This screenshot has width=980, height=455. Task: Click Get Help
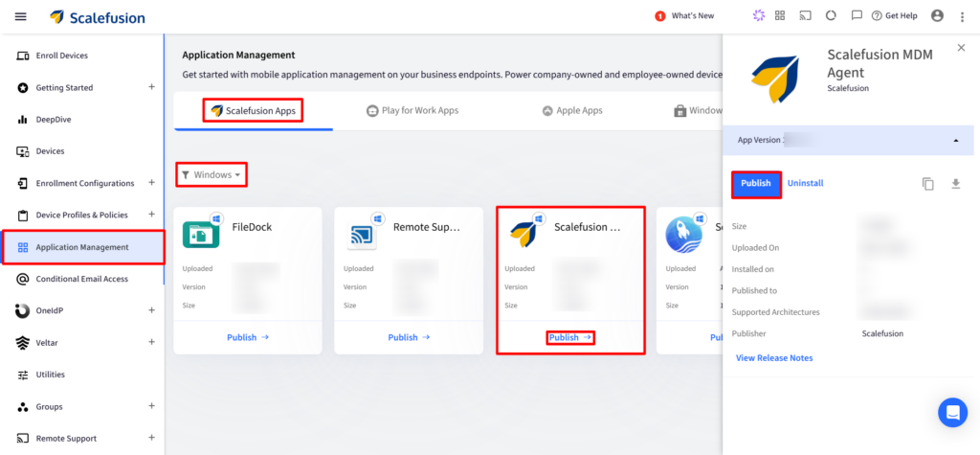895,15
